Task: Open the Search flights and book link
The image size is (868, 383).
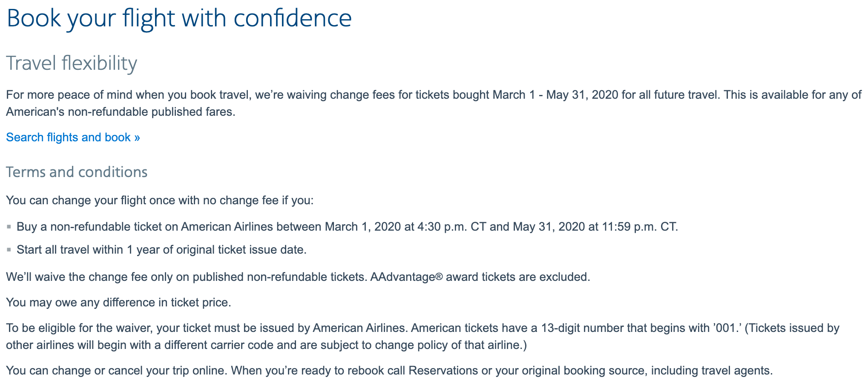Action: coord(68,137)
